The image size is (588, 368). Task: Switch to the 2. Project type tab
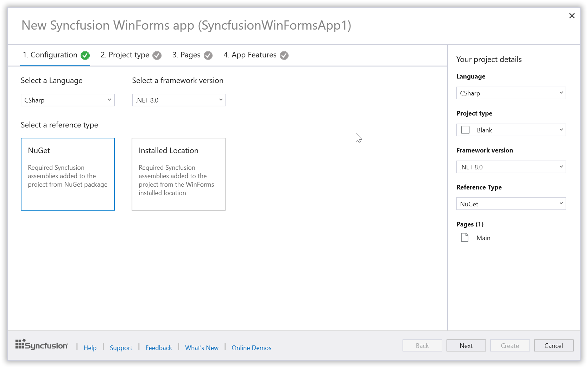click(x=131, y=55)
